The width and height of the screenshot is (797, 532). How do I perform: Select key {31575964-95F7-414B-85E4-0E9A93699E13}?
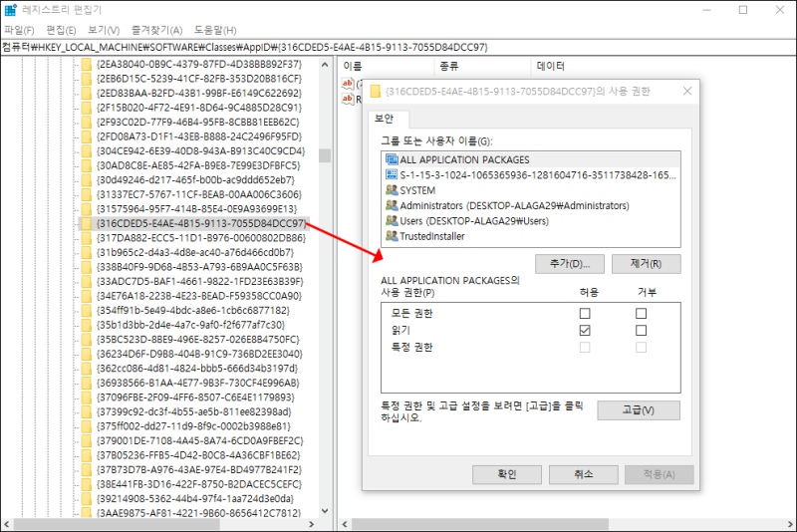pos(196,209)
